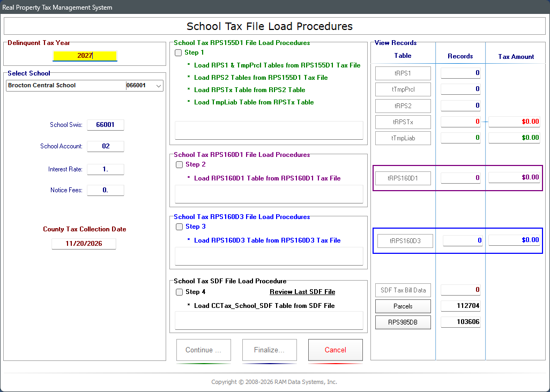Click the Notice Fees field
This screenshot has height=392, width=550.
coord(105,190)
